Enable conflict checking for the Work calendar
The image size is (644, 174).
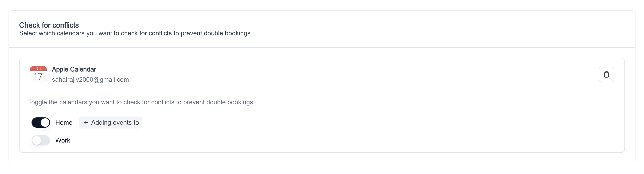coord(41,140)
